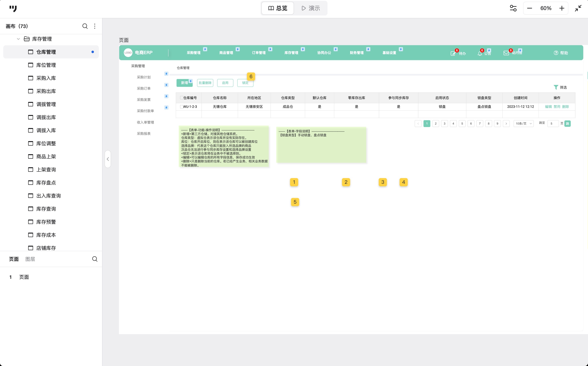Zoom in with the plus button
The width and height of the screenshot is (588, 366).
click(562, 8)
